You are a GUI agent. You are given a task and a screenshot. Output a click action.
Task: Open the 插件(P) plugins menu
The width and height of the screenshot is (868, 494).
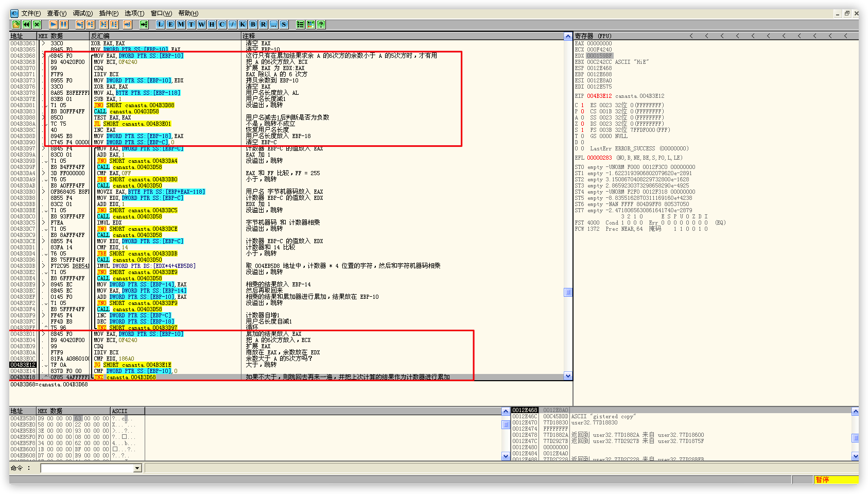click(x=109, y=13)
